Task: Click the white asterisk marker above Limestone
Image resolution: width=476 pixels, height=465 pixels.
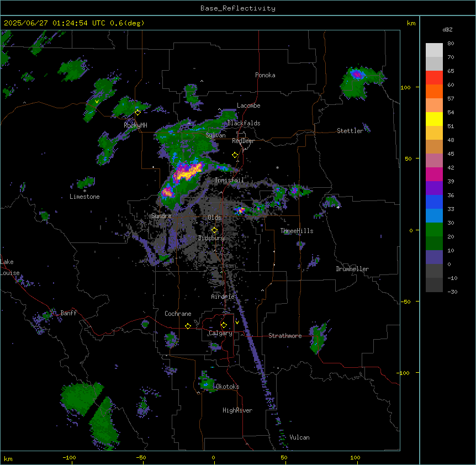Action: (84, 191)
